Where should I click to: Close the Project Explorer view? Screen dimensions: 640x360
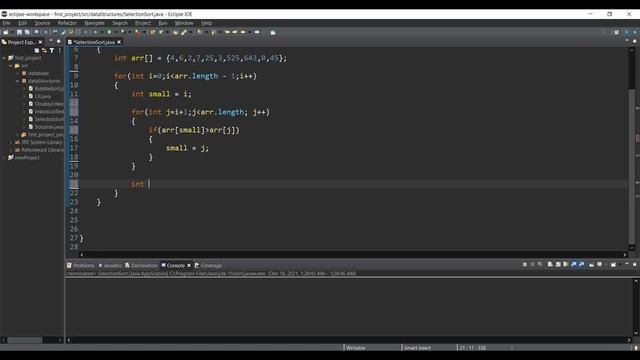point(40,42)
